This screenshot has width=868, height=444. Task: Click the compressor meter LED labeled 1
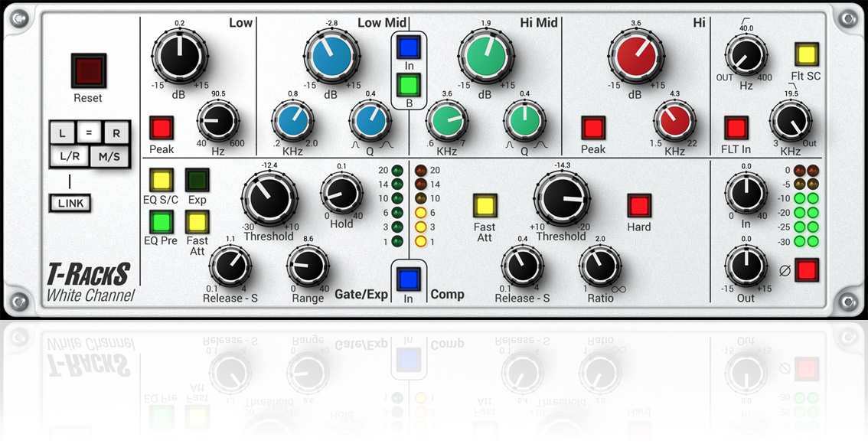click(421, 241)
